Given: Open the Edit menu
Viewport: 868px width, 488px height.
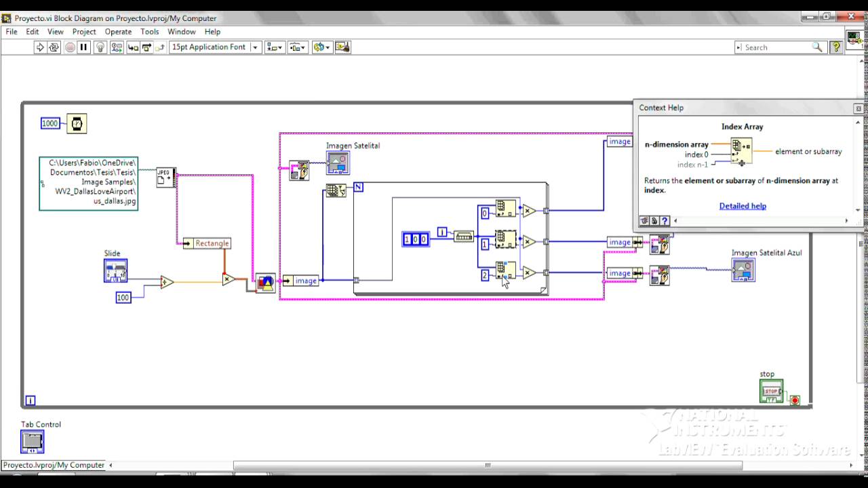Looking at the screenshot, I should point(33,31).
